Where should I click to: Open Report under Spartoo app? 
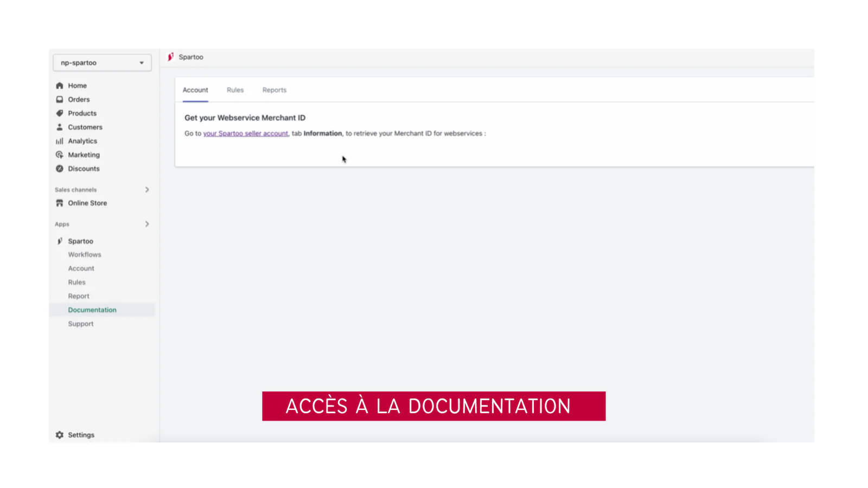pyautogui.click(x=79, y=296)
